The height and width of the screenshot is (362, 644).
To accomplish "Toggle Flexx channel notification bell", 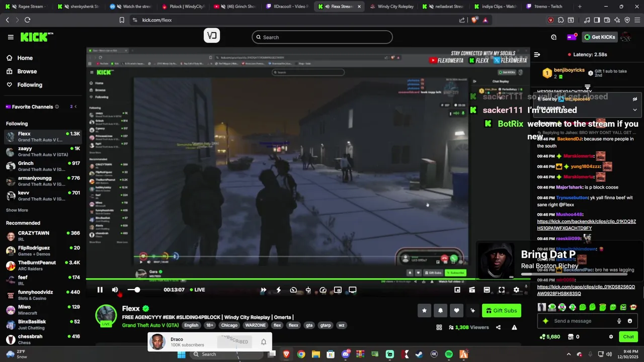I will point(440,311).
